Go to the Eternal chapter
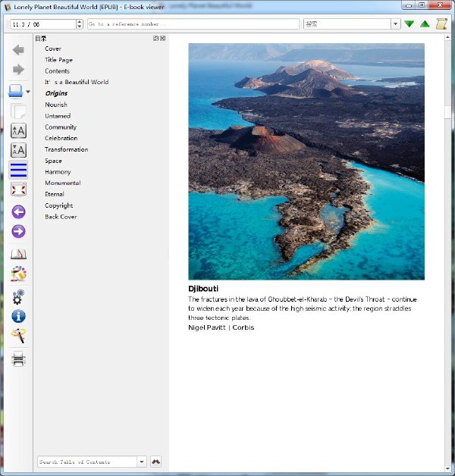455x476 pixels. (55, 194)
